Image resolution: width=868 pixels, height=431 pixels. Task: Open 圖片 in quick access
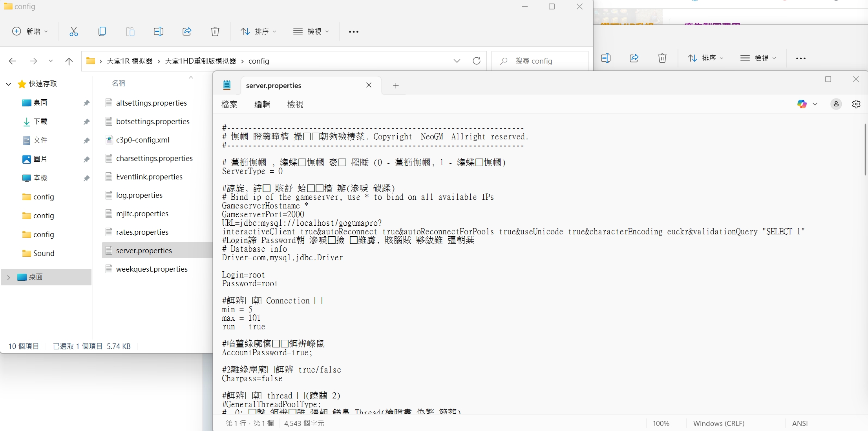point(40,159)
